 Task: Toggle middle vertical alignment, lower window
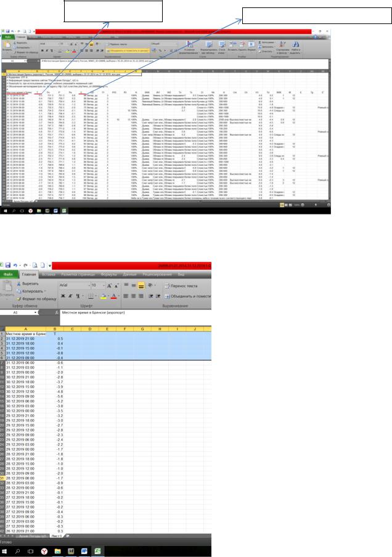tap(134, 285)
